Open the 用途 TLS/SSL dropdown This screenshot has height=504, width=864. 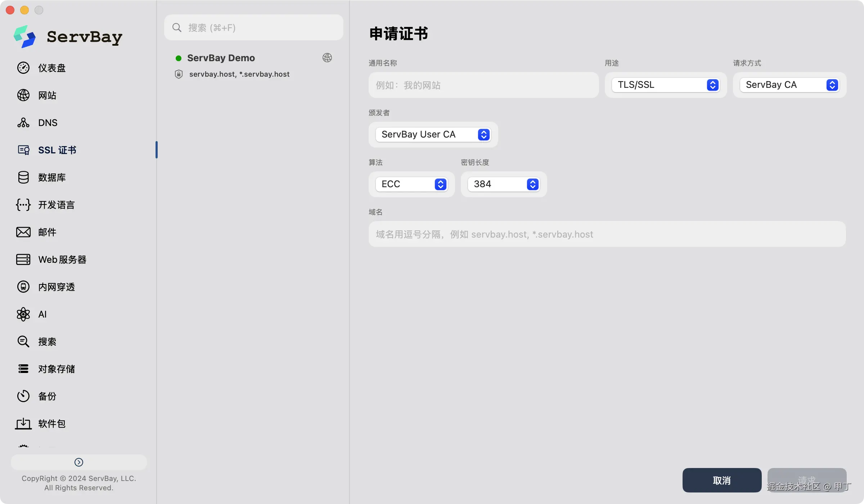coord(665,85)
